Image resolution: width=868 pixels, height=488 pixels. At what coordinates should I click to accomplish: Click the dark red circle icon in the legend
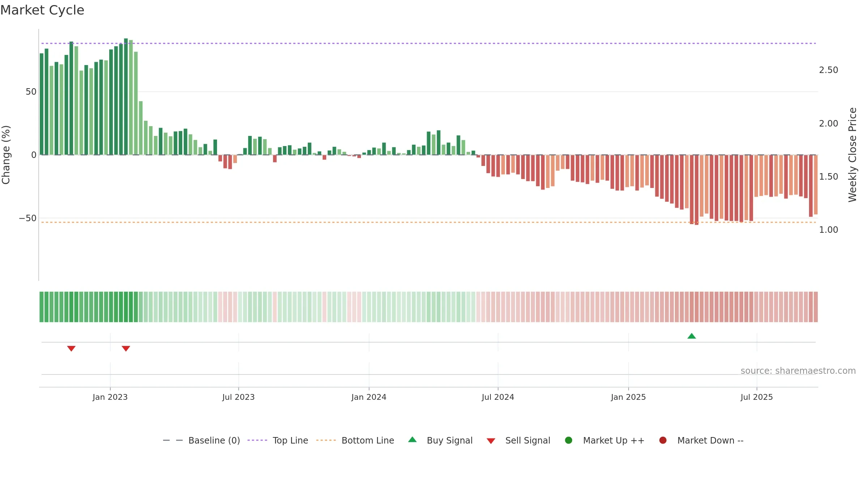pyautogui.click(x=663, y=440)
